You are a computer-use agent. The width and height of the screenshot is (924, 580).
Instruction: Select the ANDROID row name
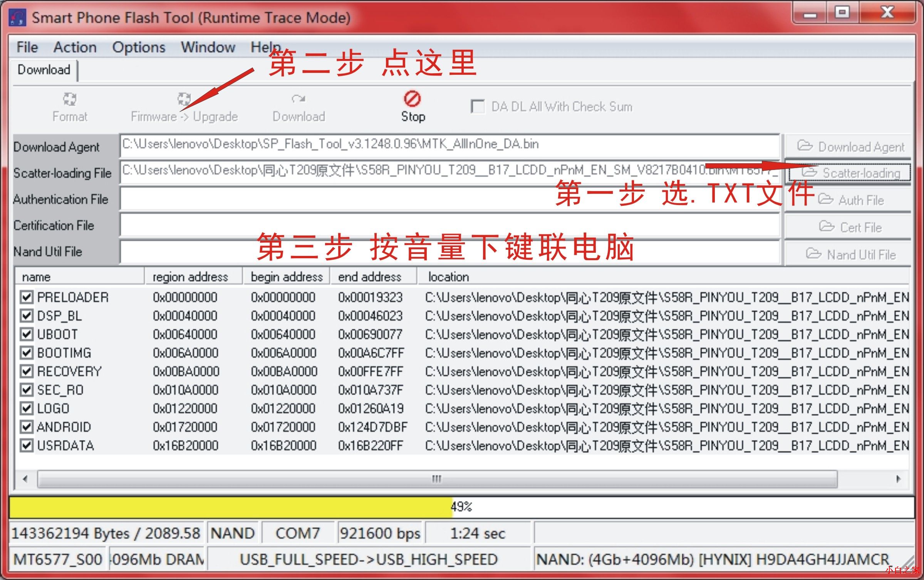click(x=64, y=427)
